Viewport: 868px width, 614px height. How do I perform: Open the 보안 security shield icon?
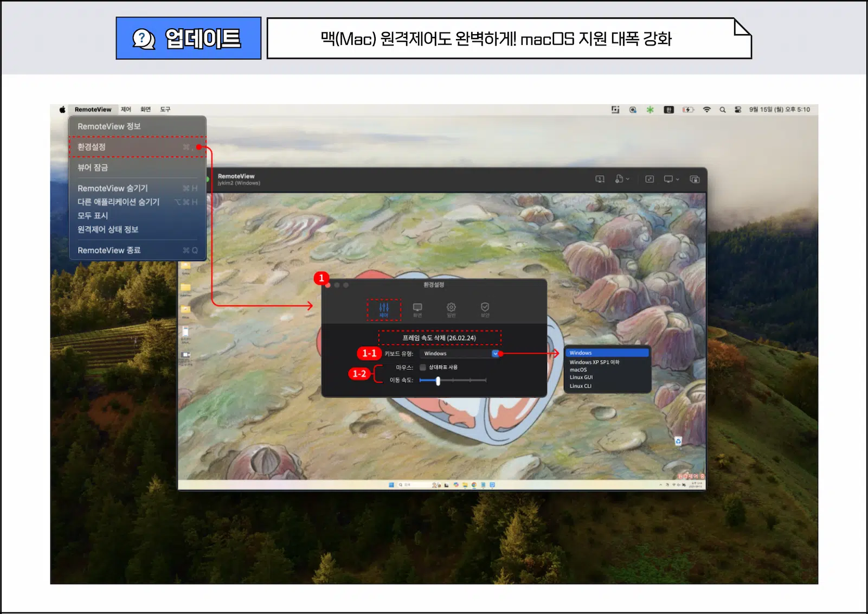pyautogui.click(x=485, y=307)
